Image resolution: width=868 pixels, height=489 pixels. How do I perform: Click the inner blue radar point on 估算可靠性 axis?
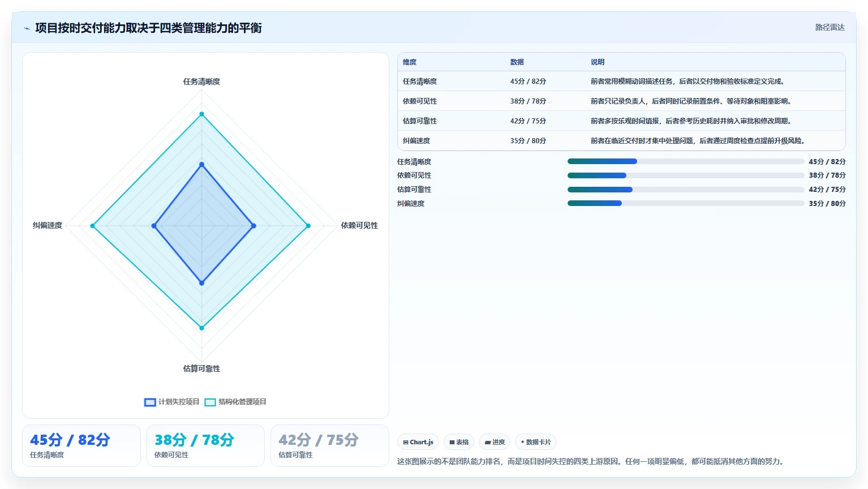click(x=201, y=283)
